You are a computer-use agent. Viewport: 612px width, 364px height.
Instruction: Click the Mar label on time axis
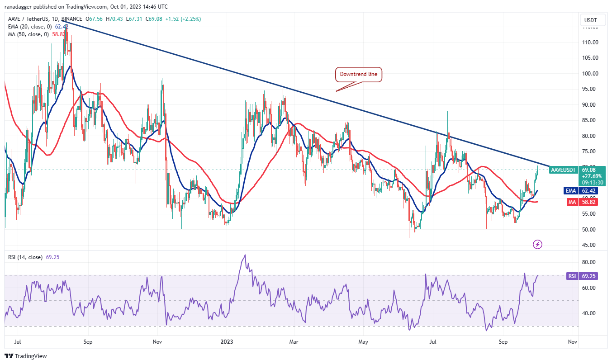point(294,342)
